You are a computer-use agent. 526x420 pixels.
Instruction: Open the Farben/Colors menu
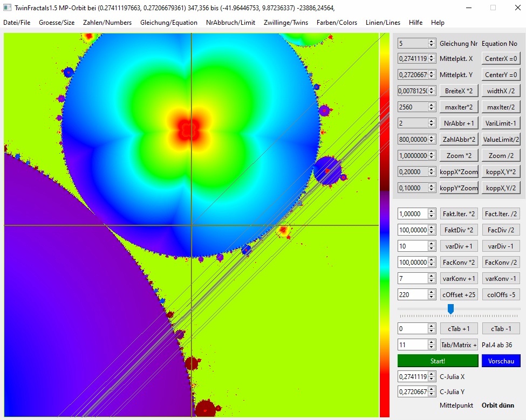tap(337, 23)
